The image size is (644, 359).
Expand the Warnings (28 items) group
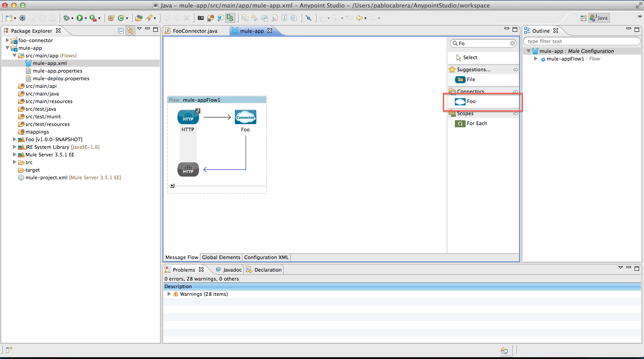[169, 294]
